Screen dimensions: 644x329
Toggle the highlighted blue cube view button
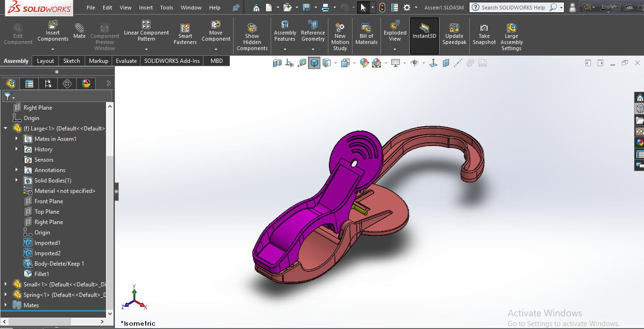[x=314, y=63]
